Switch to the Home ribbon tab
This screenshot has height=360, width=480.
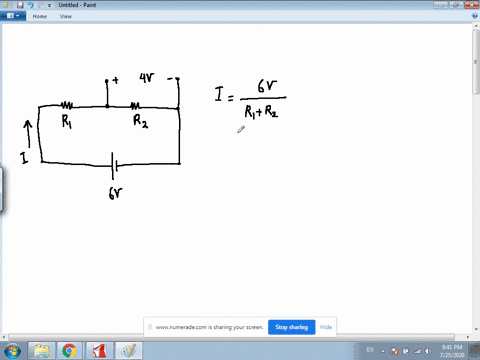(x=40, y=16)
